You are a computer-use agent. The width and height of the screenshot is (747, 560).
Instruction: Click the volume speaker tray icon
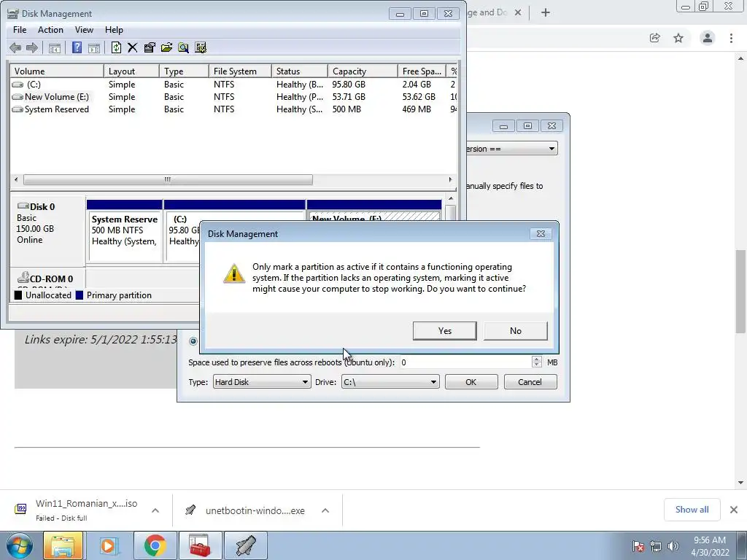[x=673, y=546]
